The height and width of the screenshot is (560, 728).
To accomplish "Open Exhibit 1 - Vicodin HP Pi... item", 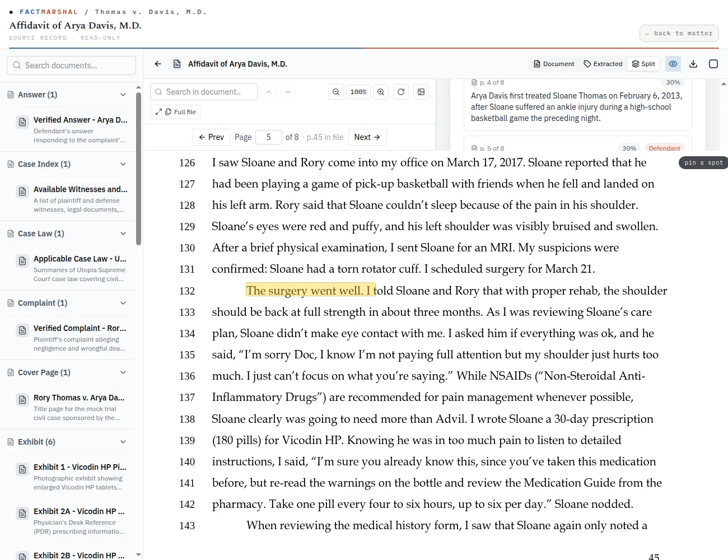I will [x=67, y=477].
